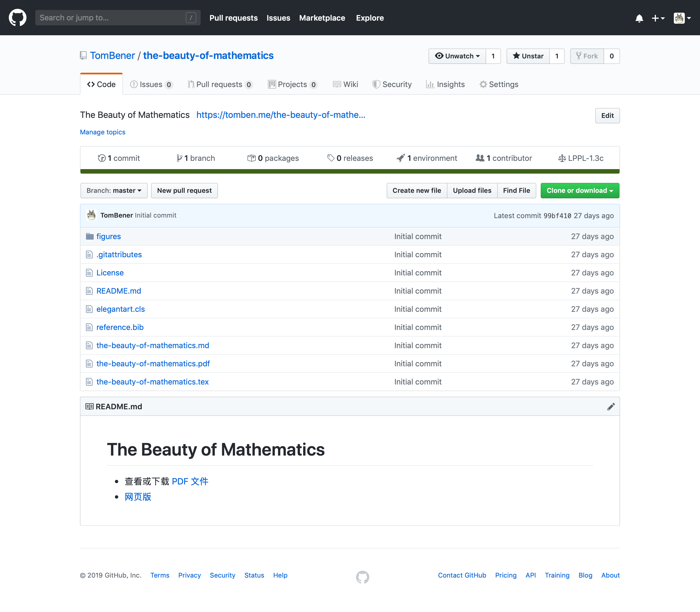
Task: Open the notifications bell
Action: tap(639, 18)
